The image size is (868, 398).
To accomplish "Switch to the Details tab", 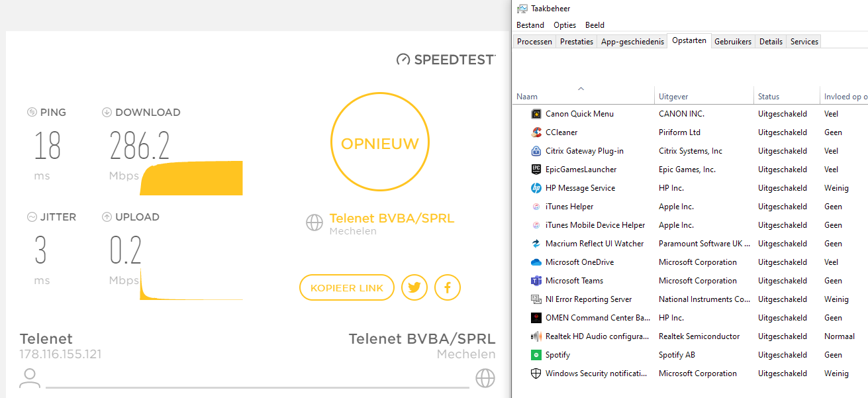I will 771,42.
